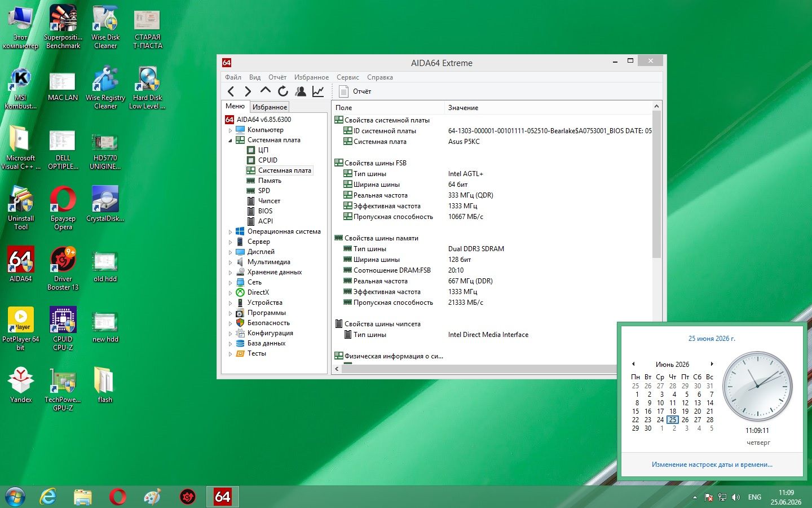
Task: Open the graph chart toolbar icon
Action: [318, 91]
